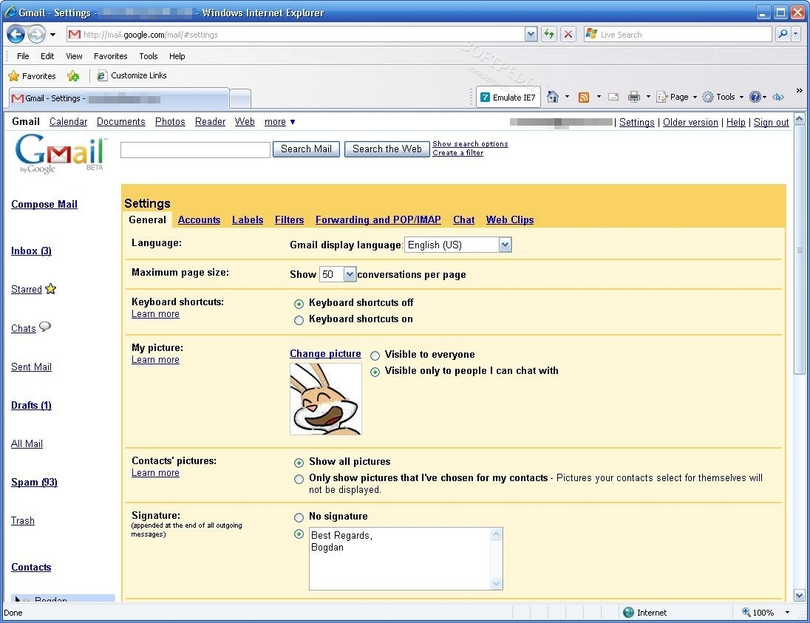Click the Search Mail button
The image size is (810, 623).
(306, 149)
